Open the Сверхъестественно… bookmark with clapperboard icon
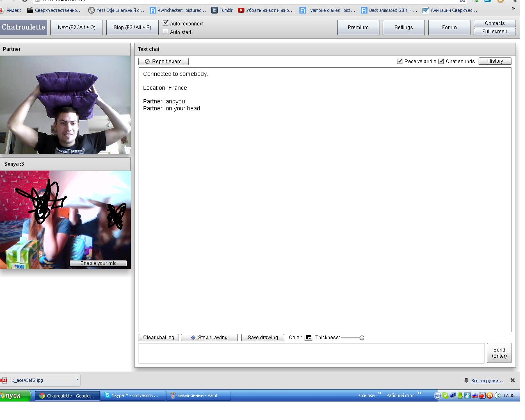This screenshot has width=525, height=420. (54, 10)
